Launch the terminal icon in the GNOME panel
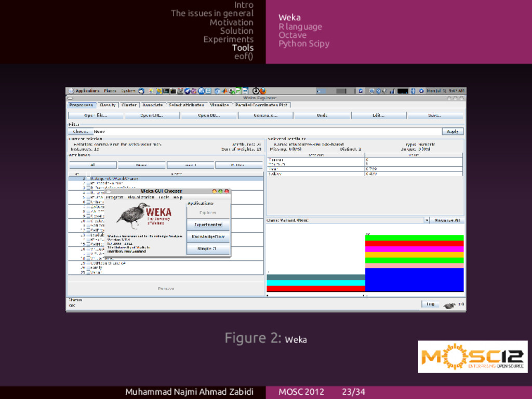 pyautogui.click(x=166, y=91)
